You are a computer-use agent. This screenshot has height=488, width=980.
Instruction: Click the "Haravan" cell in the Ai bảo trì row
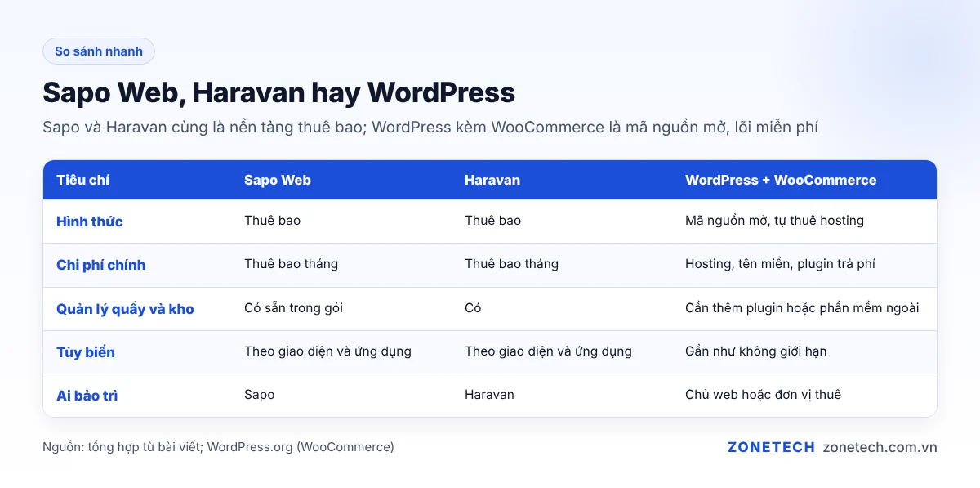pos(489,395)
